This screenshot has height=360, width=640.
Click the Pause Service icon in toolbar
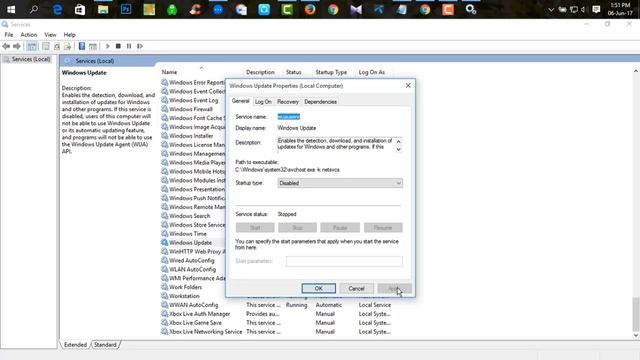point(129,46)
